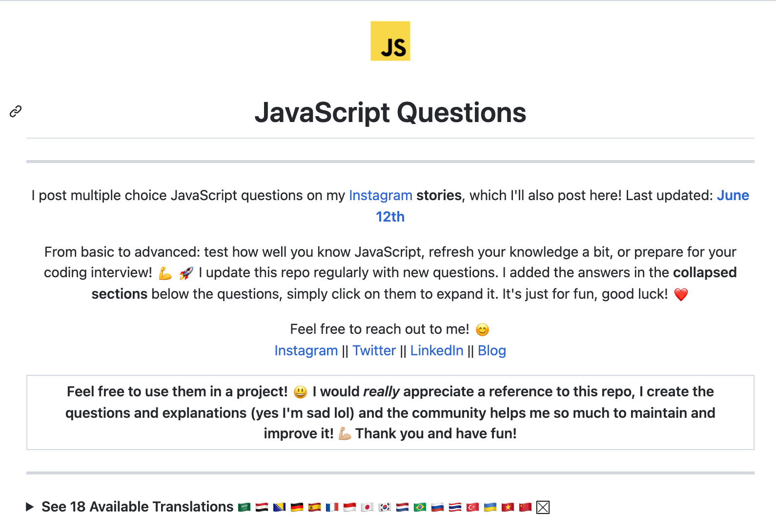Click the yellow JS logo image
This screenshot has height=532, width=776.
(390, 41)
